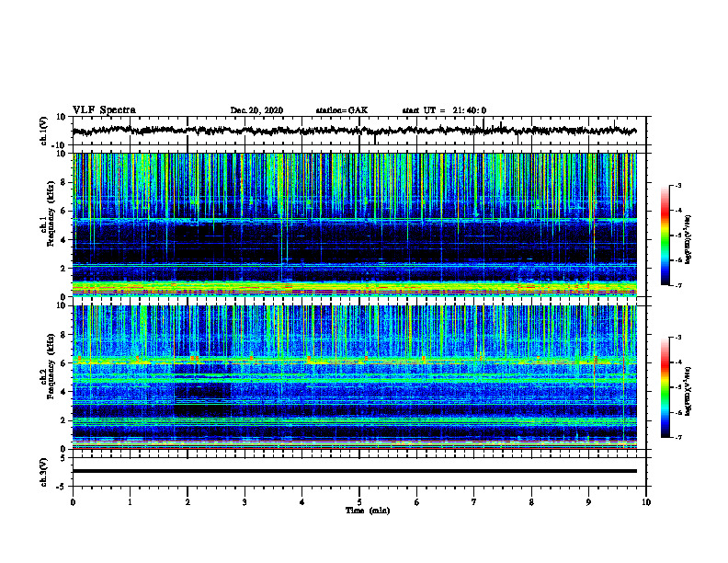The image size is (728, 563).
Task: Click the "Time (min)" axis title
Action: [x=368, y=511]
